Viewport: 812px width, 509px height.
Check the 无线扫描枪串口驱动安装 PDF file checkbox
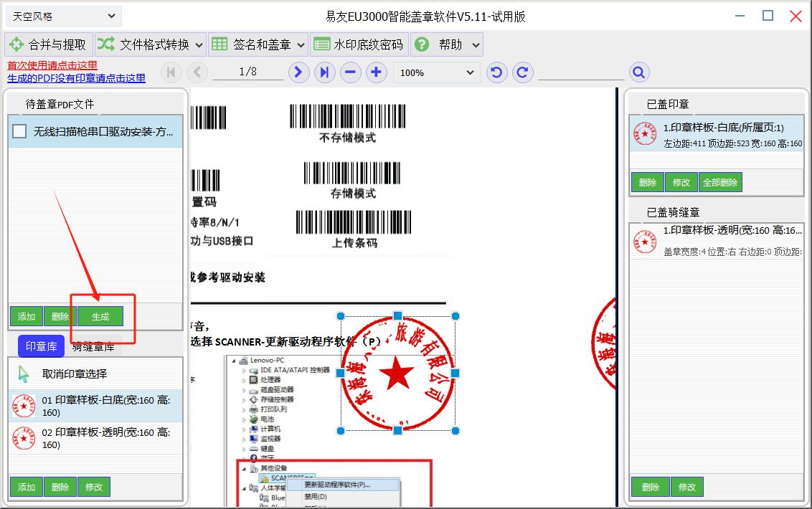(20, 131)
